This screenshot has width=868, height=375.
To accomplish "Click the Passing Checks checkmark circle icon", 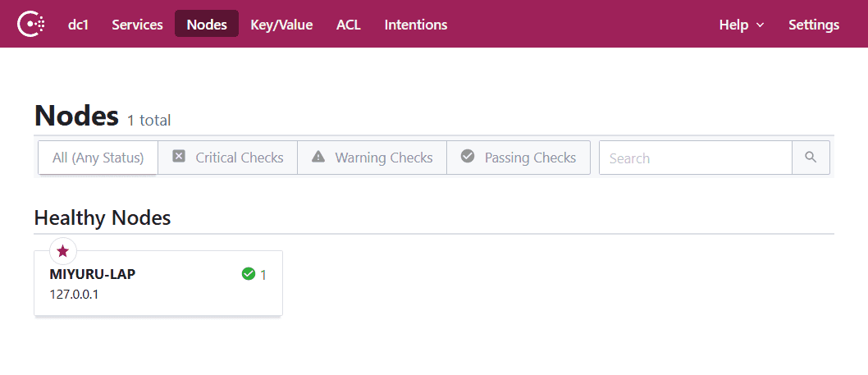I will point(468,157).
